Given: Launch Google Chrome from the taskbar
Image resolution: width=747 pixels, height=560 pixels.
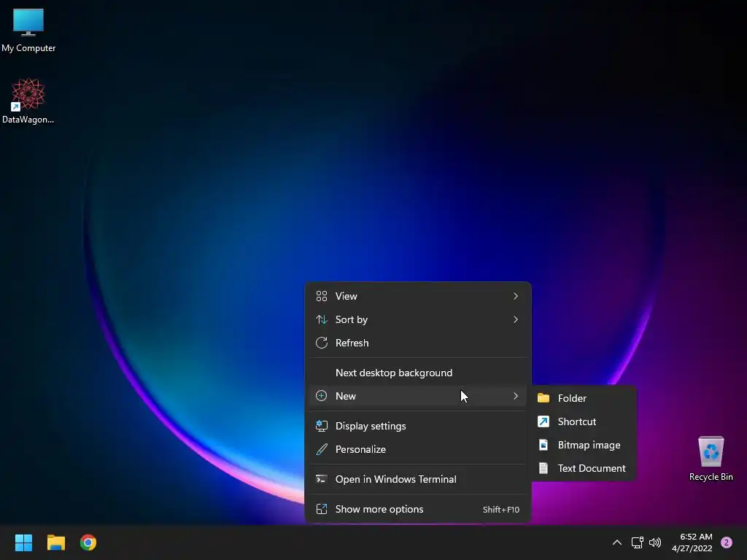Looking at the screenshot, I should click(x=88, y=542).
